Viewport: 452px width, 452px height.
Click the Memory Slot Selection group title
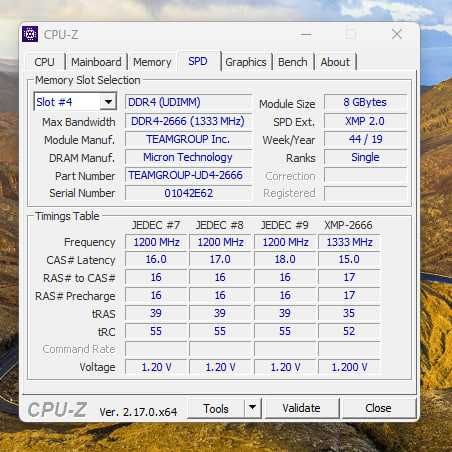[88, 80]
